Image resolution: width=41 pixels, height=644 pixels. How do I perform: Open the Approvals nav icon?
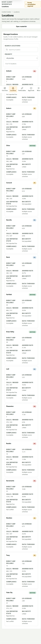tap(31, 88)
